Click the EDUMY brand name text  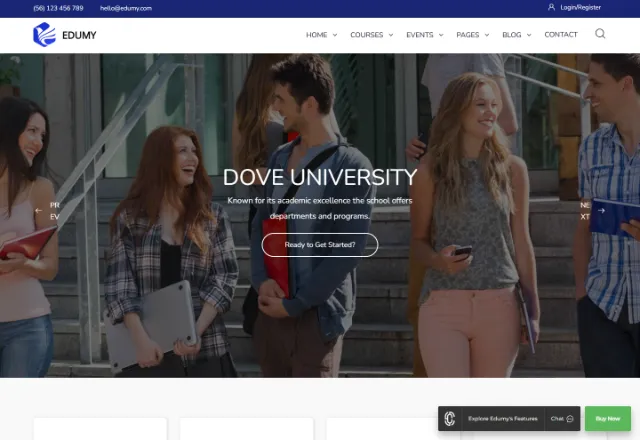[79, 35]
